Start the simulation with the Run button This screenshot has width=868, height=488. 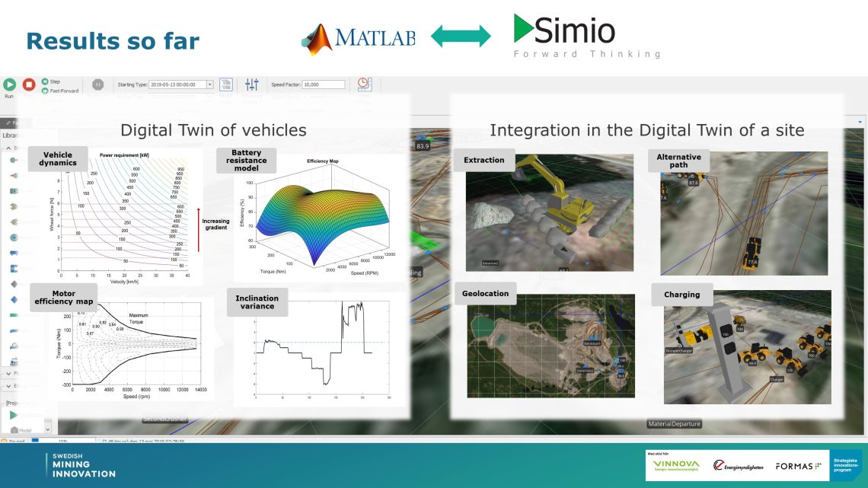(9, 85)
